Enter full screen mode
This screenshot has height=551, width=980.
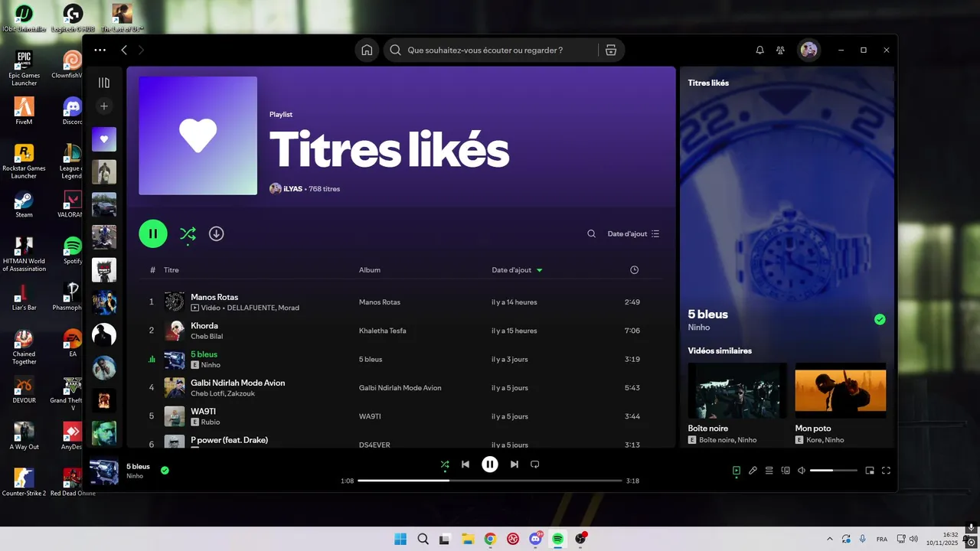point(887,471)
